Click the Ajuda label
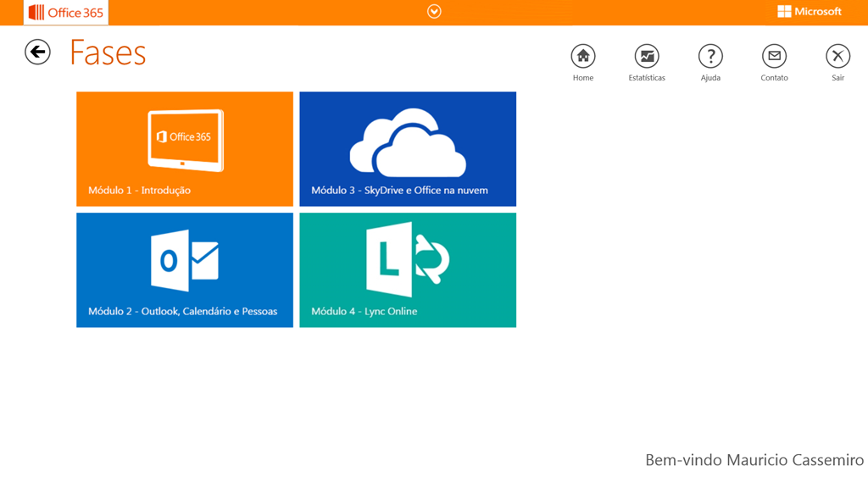868x488 pixels. [x=710, y=78]
